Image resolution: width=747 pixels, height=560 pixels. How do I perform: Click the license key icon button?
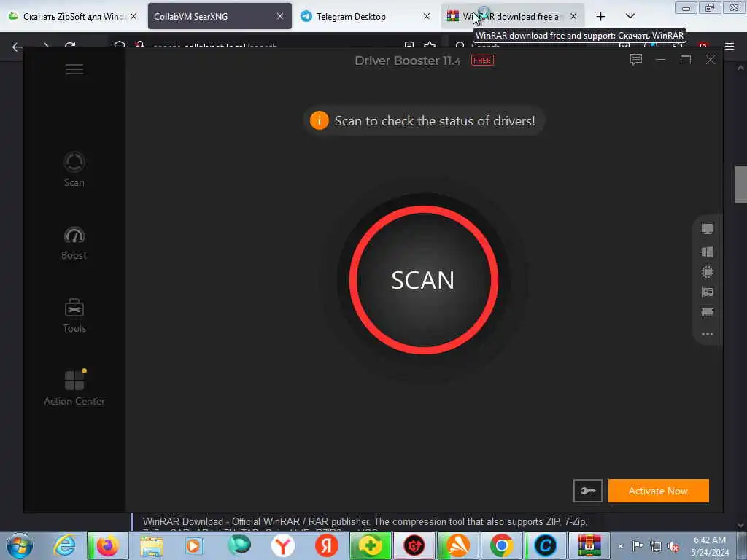pos(587,491)
